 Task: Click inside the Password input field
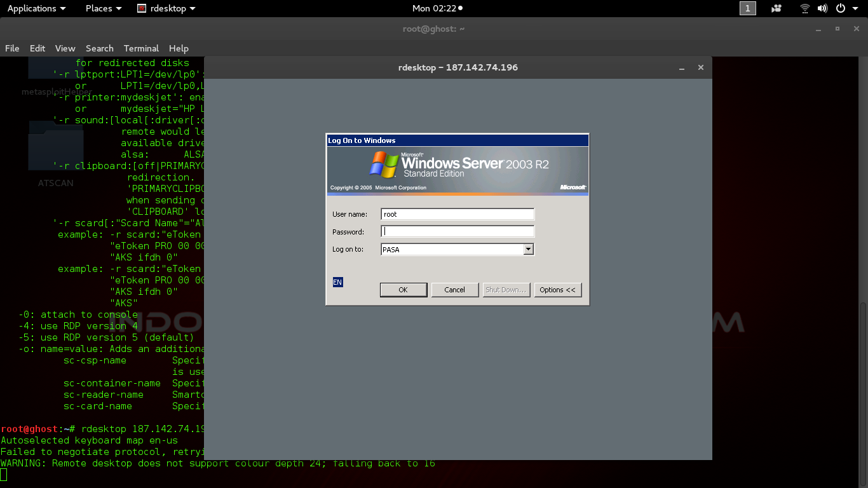point(457,231)
